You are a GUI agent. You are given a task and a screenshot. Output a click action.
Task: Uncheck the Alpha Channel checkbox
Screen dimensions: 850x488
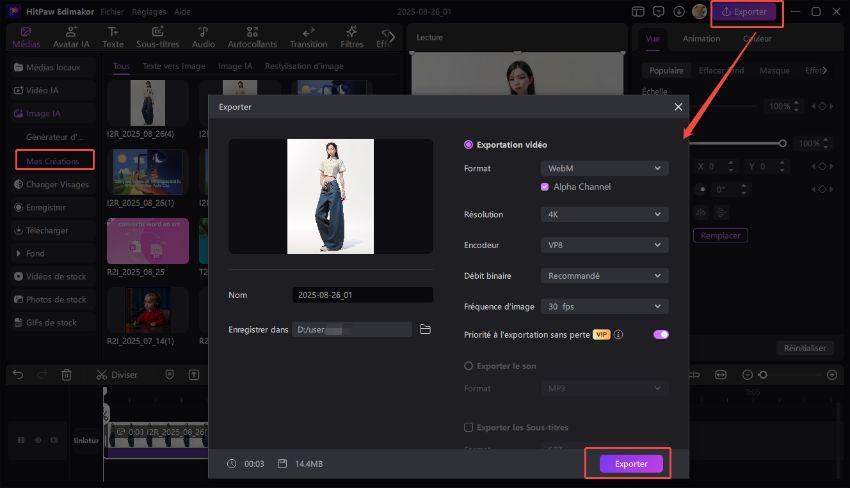(x=545, y=187)
